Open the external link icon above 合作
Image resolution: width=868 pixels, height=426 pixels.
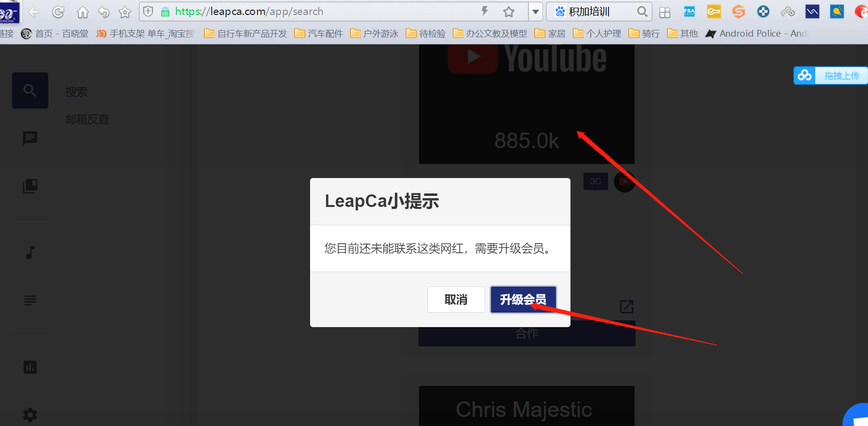(x=626, y=306)
